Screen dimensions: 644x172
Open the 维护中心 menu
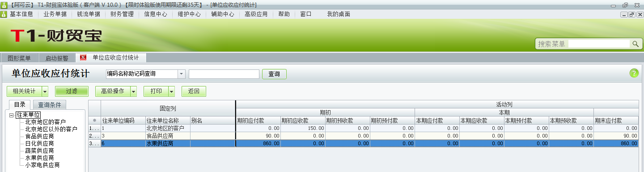coord(189,14)
